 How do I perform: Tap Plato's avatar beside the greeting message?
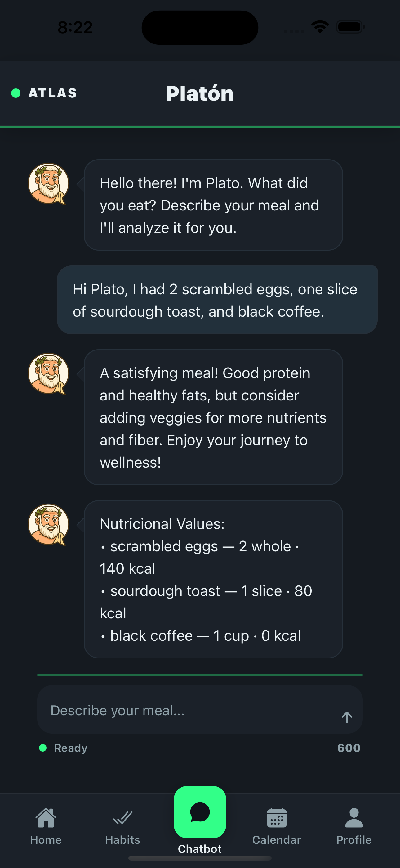click(x=48, y=184)
